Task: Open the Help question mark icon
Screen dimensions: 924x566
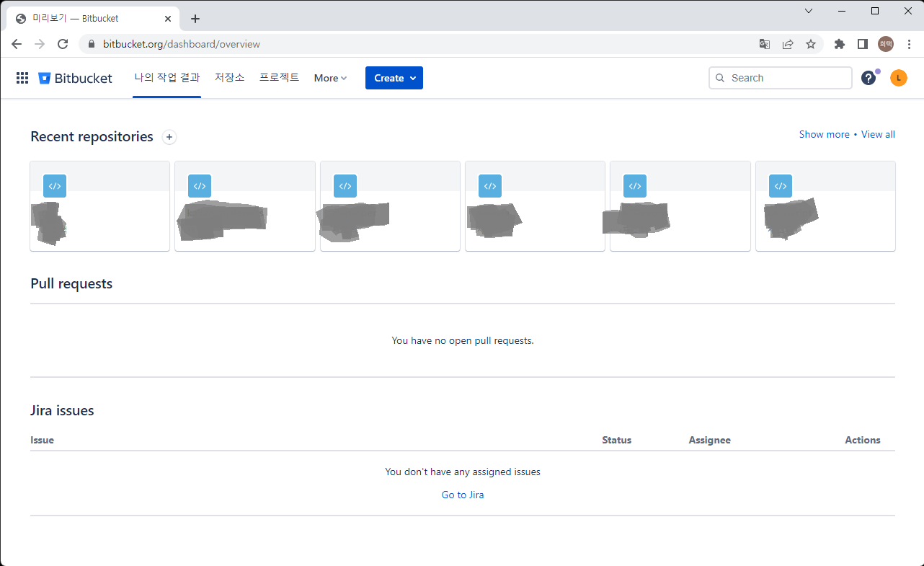Action: coord(869,78)
